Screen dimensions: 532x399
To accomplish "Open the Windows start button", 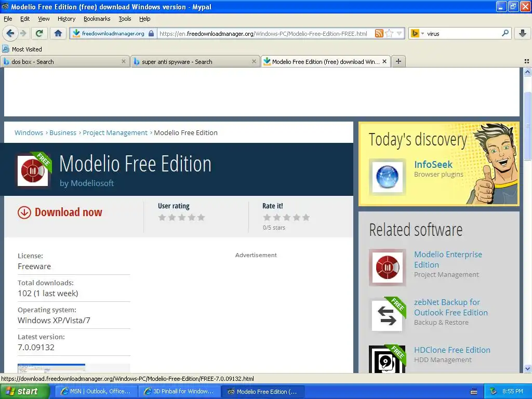I will (x=25, y=392).
